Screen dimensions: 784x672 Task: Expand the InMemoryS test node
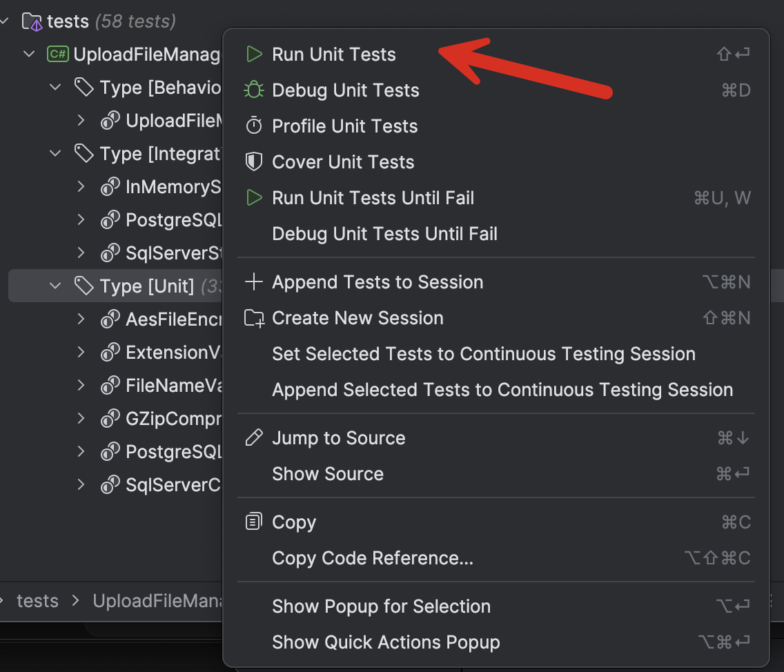click(x=81, y=186)
